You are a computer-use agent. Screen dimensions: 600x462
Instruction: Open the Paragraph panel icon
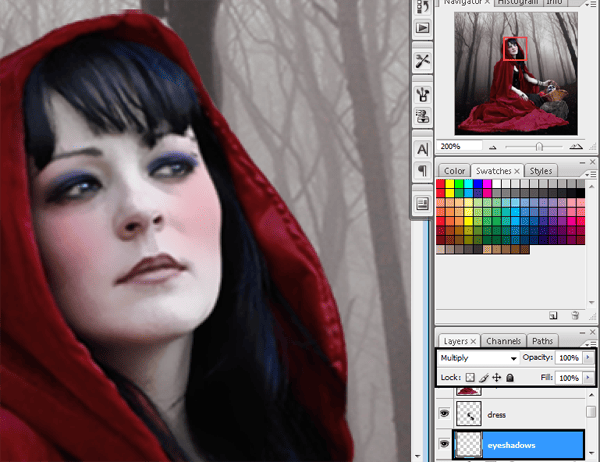(421, 171)
